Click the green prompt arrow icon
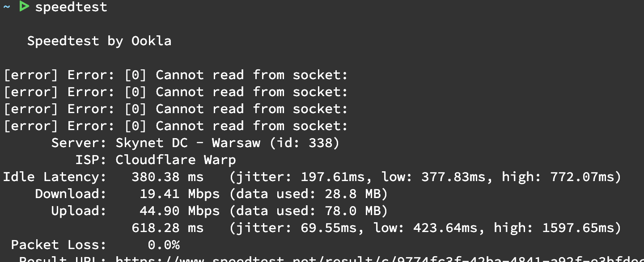This screenshot has height=262, width=644. pyautogui.click(x=24, y=7)
